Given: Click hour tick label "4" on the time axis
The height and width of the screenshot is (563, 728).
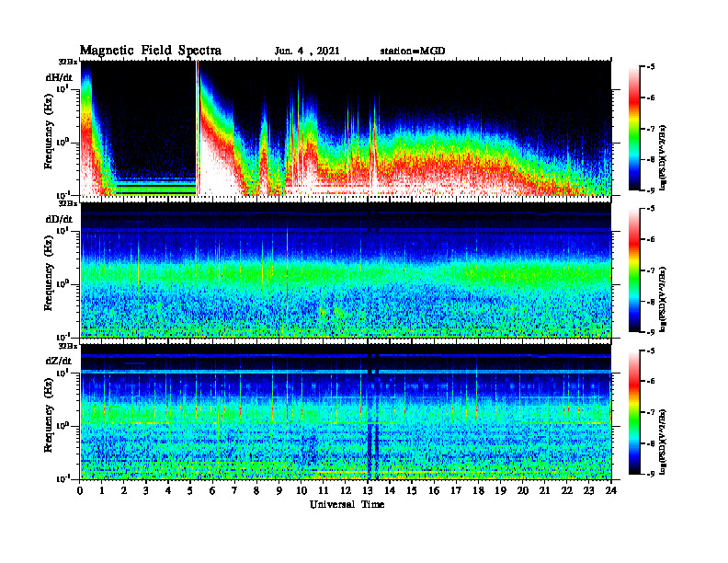Looking at the screenshot, I should [169, 490].
